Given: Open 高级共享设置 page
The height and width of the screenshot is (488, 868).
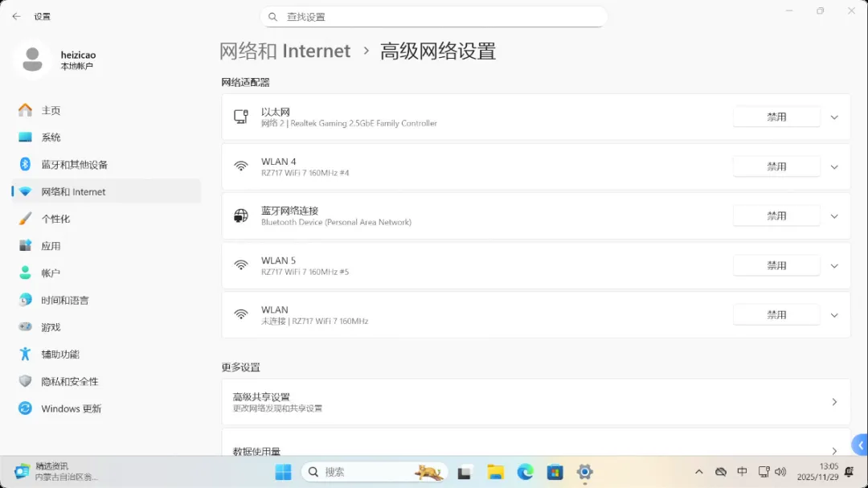Looking at the screenshot, I should [535, 402].
